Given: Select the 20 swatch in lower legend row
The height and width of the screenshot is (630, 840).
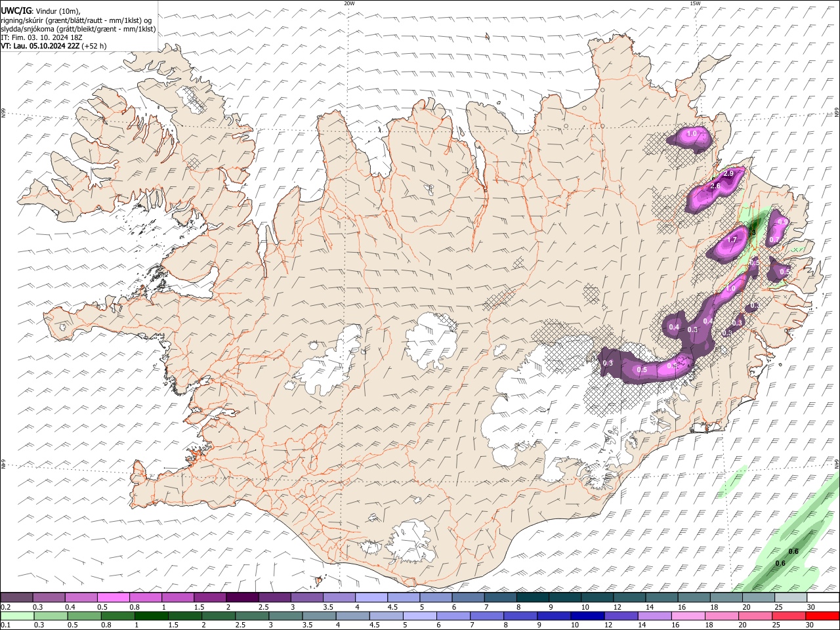Looking at the screenshot, I should (x=755, y=616).
